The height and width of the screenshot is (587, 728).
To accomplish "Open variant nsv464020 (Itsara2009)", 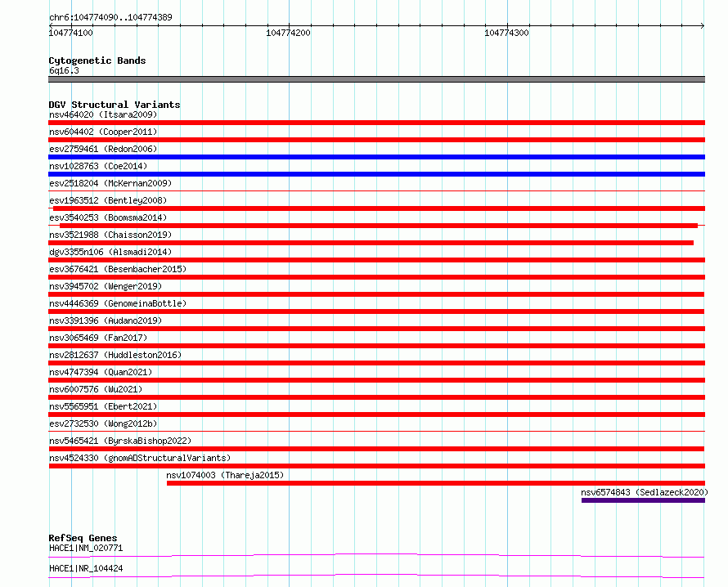I will coord(103,114).
